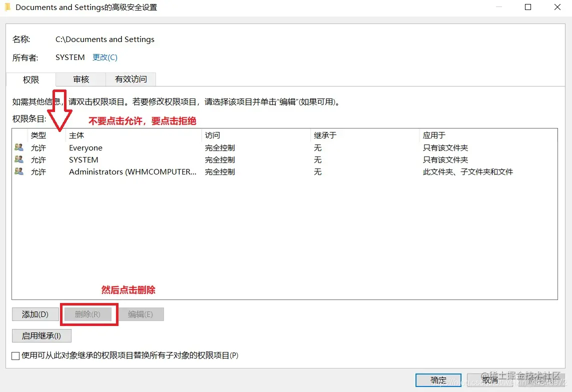This screenshot has width=572, height=392.
Task: Click 无 inherited value in Administrators row
Action: coord(317,172)
